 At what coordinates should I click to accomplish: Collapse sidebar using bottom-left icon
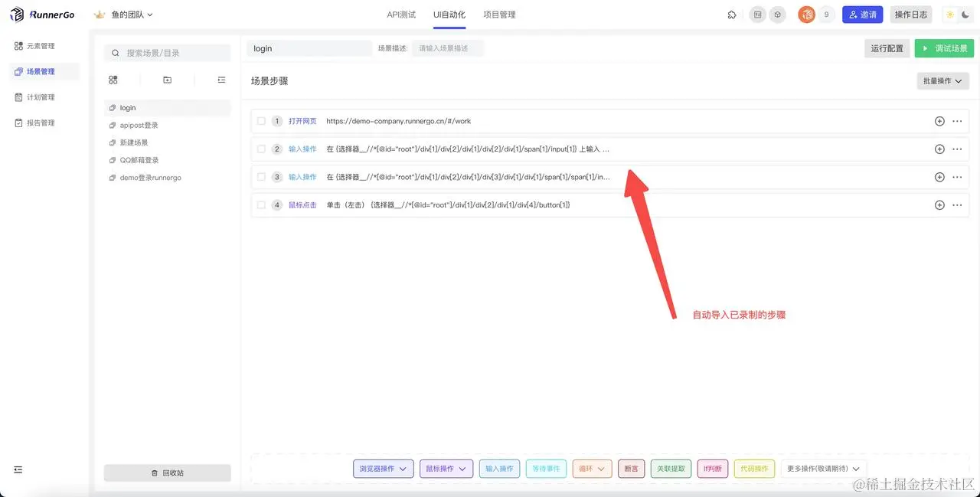point(18,469)
